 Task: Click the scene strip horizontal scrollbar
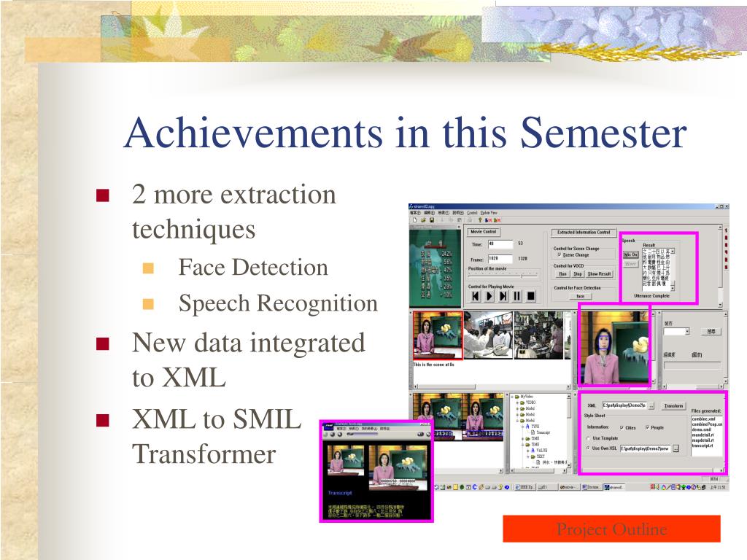(x=491, y=386)
